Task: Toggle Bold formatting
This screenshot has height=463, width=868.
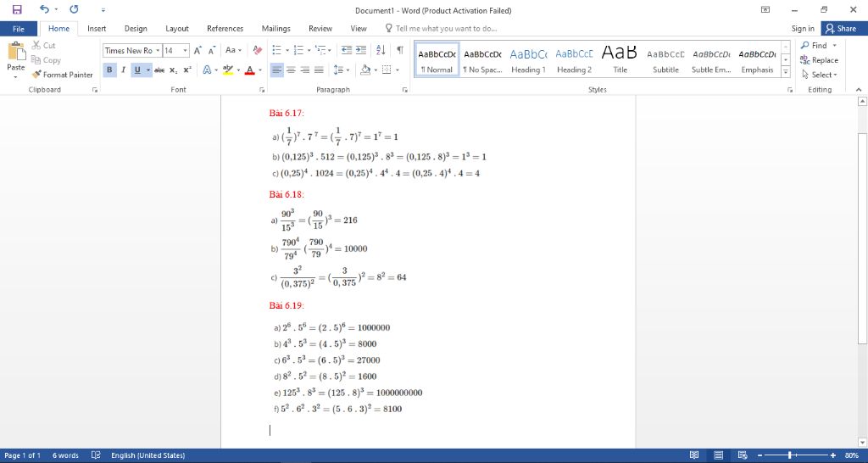Action: tap(109, 70)
